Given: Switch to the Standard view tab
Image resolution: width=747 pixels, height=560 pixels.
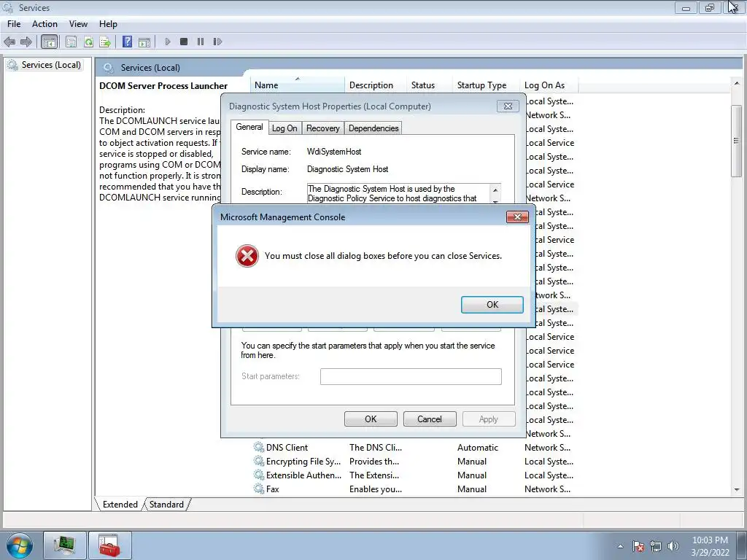Looking at the screenshot, I should pos(166,505).
